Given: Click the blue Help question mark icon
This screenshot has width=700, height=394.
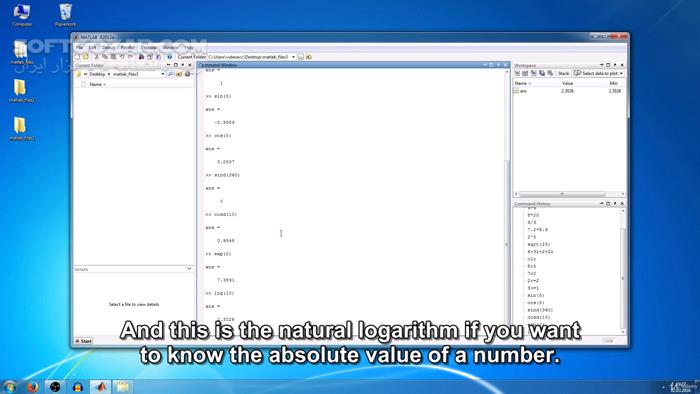Looking at the screenshot, I should [170, 57].
